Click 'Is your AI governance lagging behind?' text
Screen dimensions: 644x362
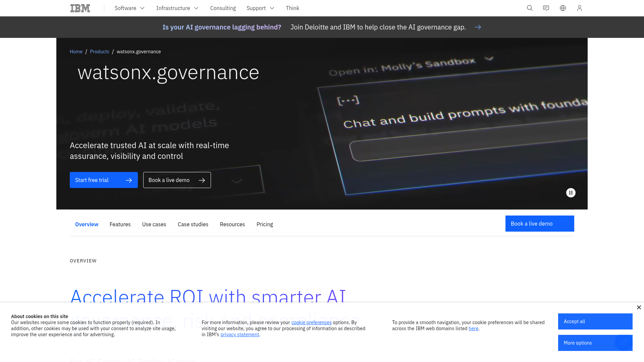(222, 27)
